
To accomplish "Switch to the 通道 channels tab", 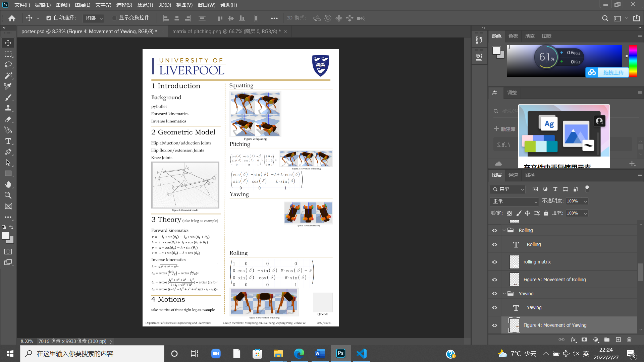I will [513, 175].
